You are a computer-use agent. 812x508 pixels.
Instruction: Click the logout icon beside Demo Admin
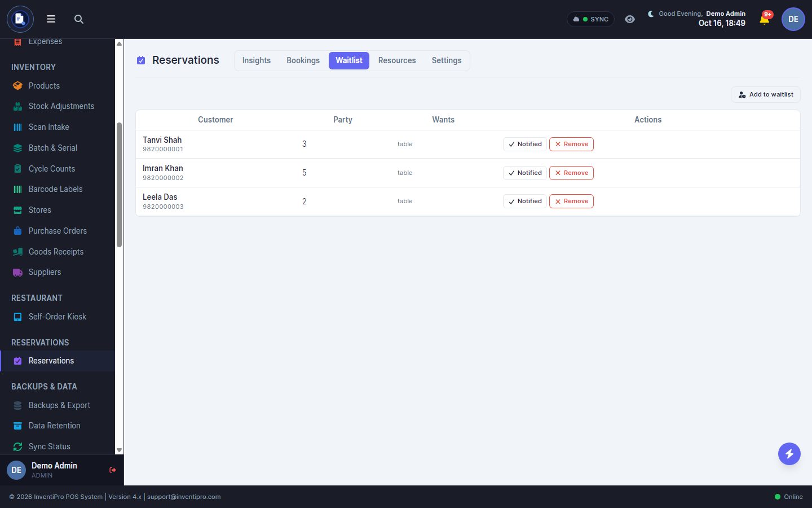(113, 470)
